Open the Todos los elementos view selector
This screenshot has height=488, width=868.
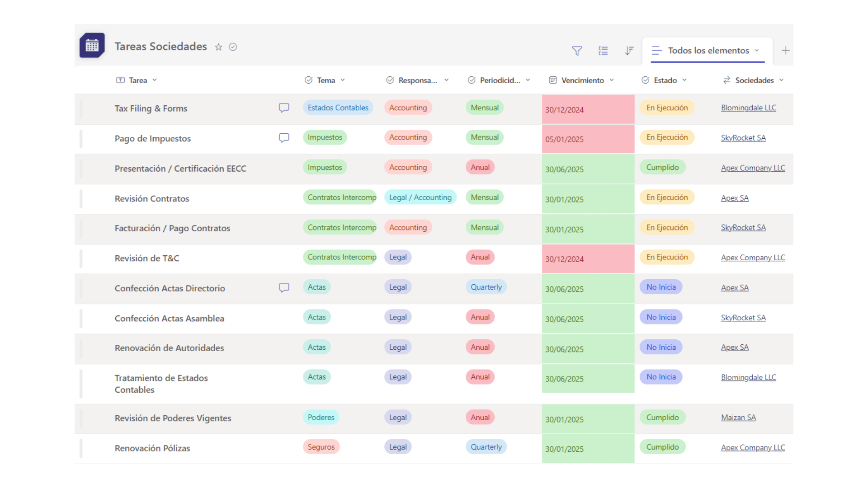click(708, 51)
